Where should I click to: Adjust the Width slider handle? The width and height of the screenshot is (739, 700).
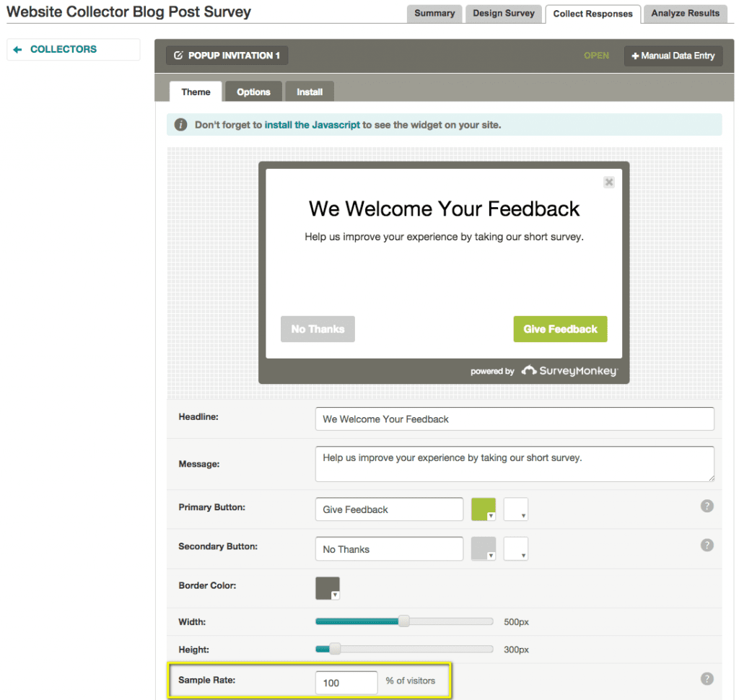pyautogui.click(x=403, y=621)
